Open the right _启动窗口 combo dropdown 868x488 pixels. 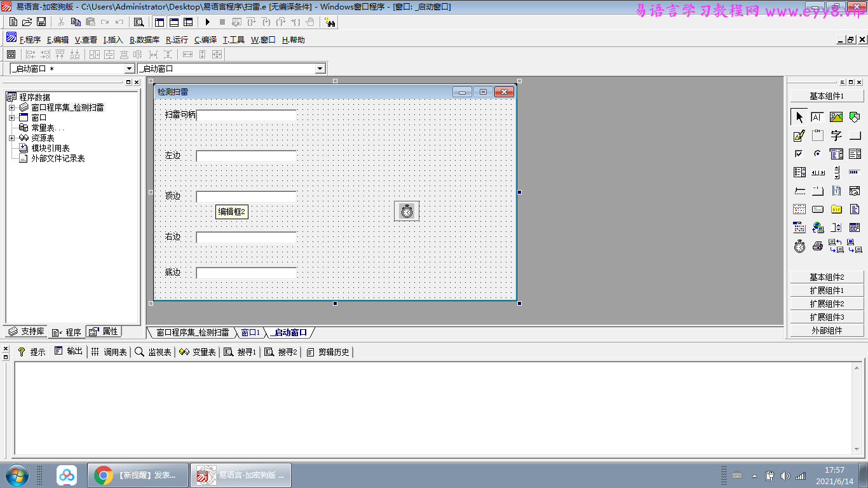[320, 69]
